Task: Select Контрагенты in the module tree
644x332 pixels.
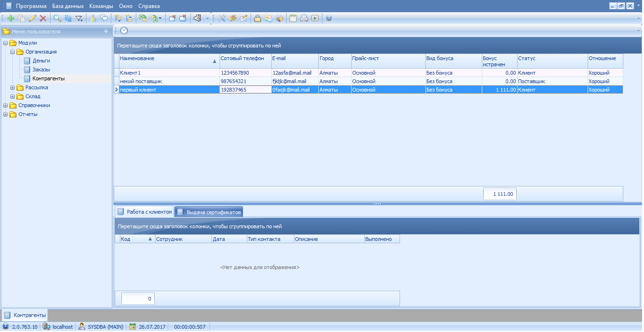Action: click(x=48, y=78)
